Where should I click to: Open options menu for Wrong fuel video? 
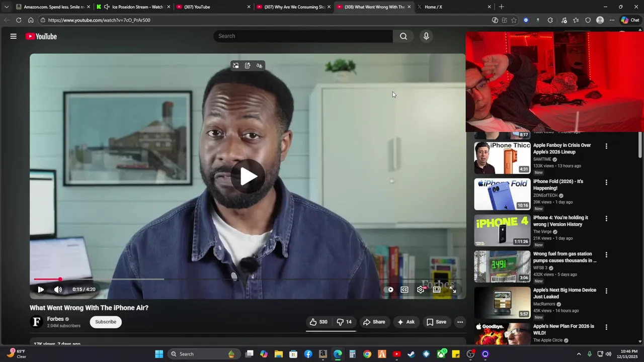pyautogui.click(x=606, y=255)
